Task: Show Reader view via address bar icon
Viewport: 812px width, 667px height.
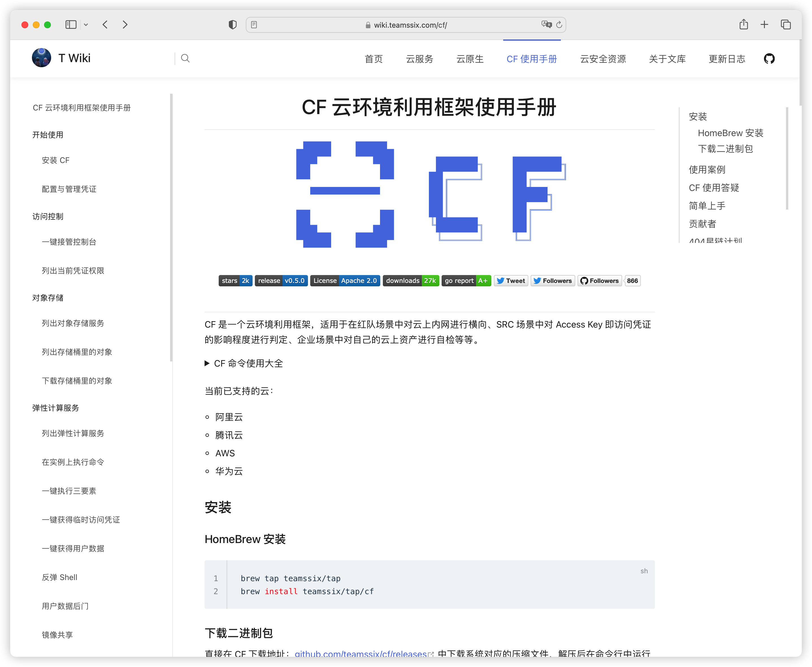Action: click(254, 25)
